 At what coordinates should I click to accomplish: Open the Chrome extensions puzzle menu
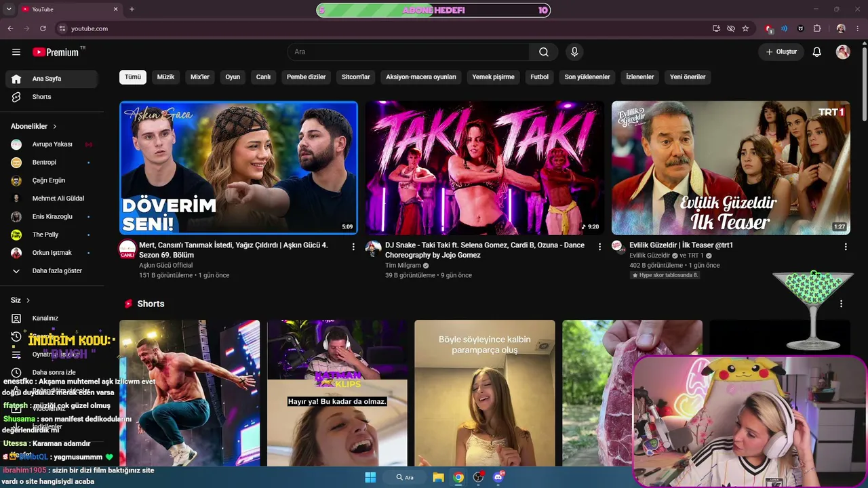tap(817, 28)
